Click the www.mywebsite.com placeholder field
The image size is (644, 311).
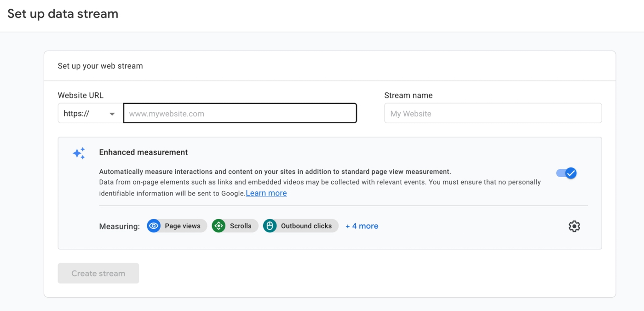[x=240, y=113]
